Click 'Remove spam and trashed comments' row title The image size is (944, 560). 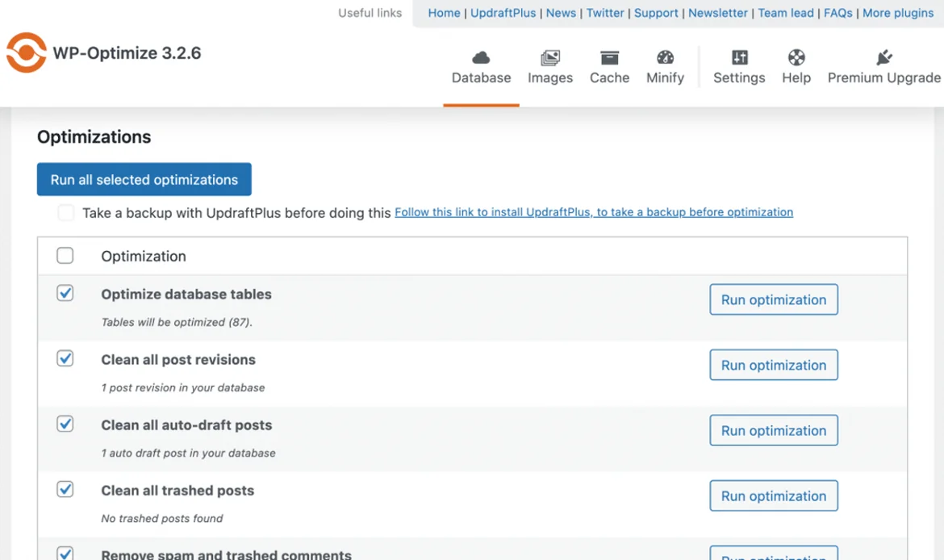click(227, 554)
